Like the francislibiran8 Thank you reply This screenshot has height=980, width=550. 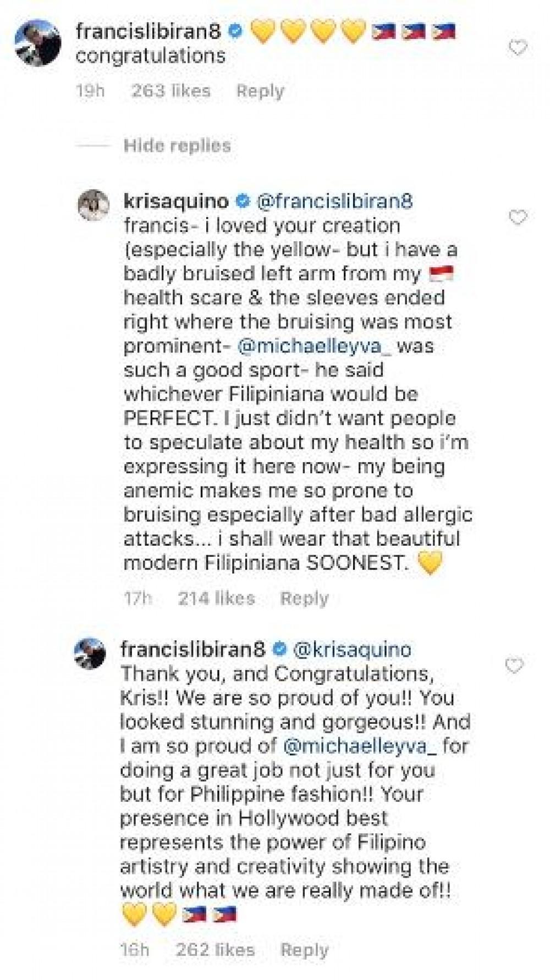coord(514,666)
